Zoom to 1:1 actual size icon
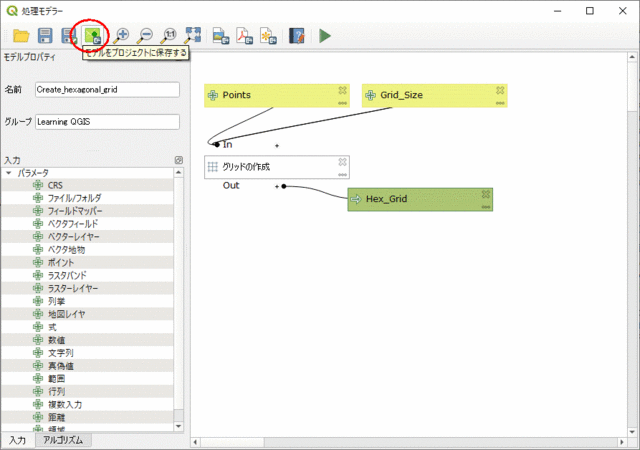640x450 pixels. 168,36
